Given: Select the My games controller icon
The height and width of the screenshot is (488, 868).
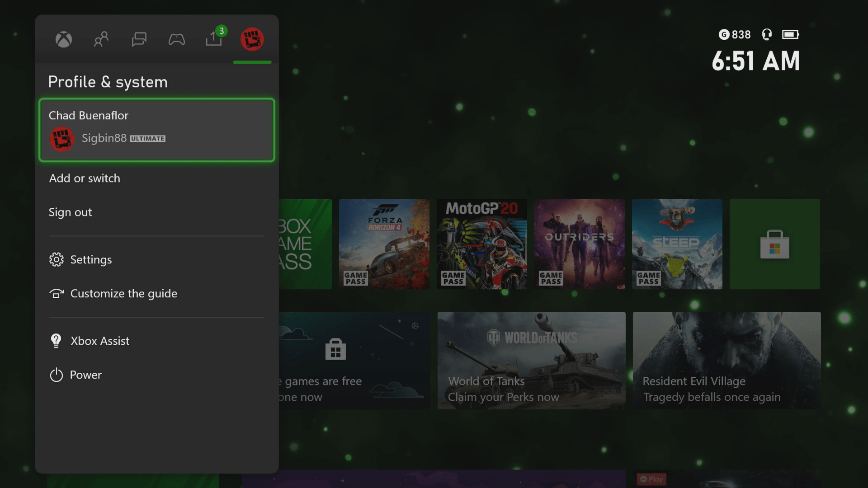Looking at the screenshot, I should pyautogui.click(x=177, y=39).
